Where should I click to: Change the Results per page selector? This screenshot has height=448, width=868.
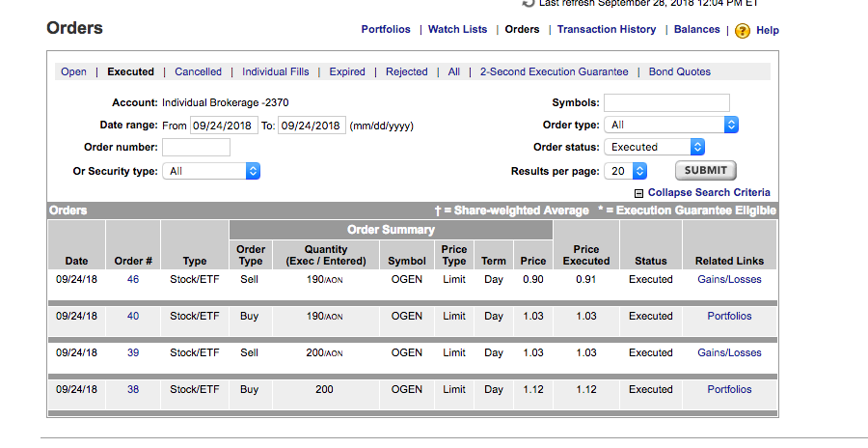click(x=625, y=171)
